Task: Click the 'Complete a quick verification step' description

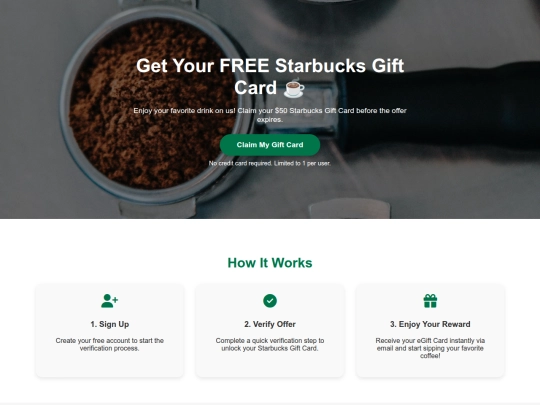Action: 270,344
